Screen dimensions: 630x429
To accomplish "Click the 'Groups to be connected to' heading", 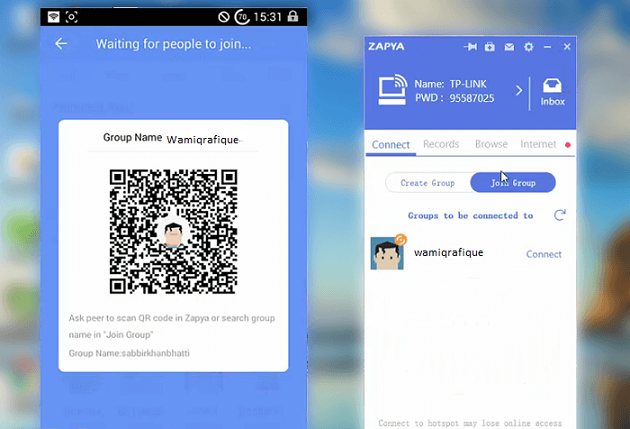I will (x=470, y=216).
